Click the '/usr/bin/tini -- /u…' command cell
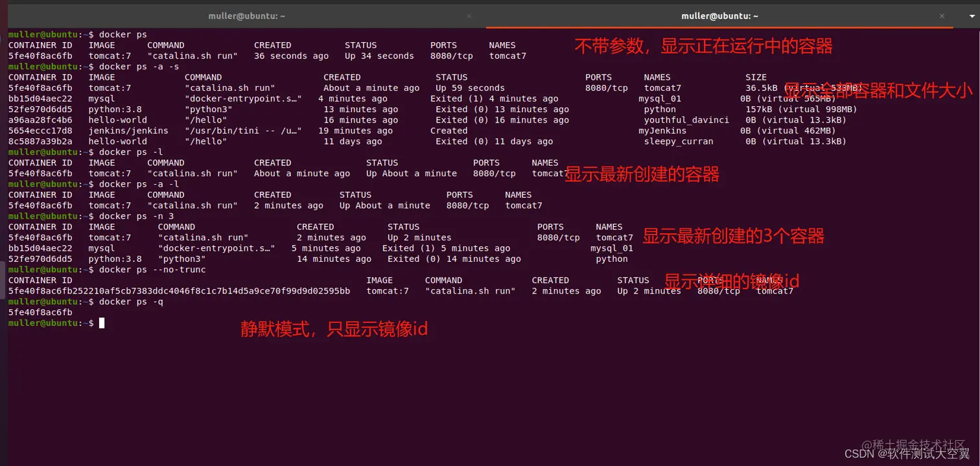 [x=243, y=131]
